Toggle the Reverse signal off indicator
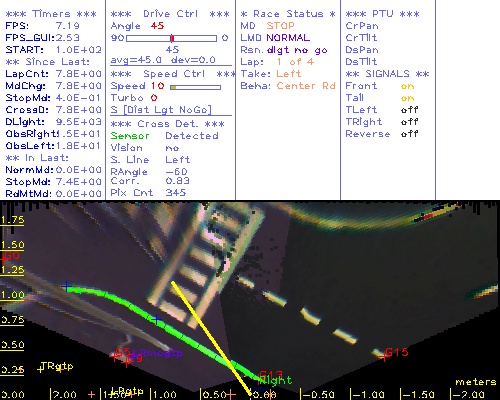The image size is (500, 400). tap(409, 134)
